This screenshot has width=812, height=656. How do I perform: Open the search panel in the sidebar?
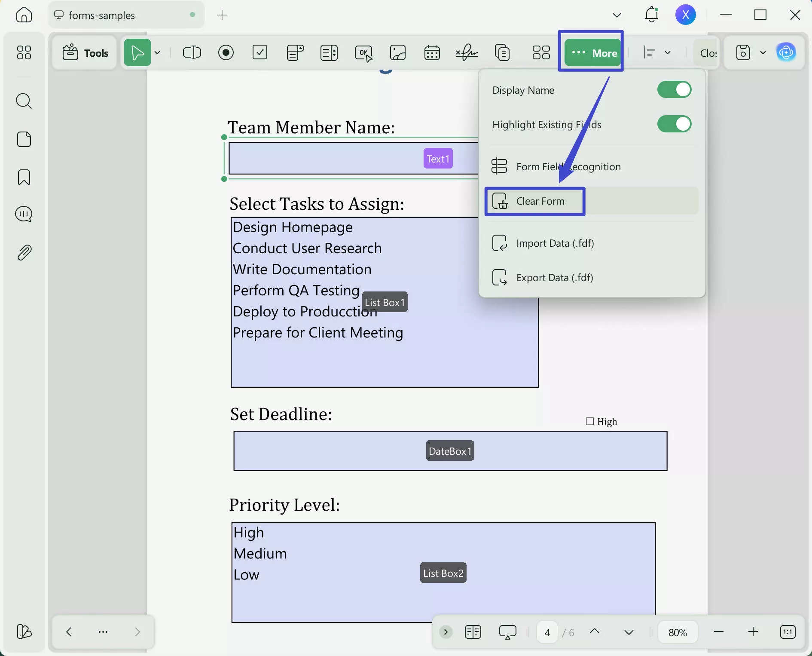click(x=24, y=101)
